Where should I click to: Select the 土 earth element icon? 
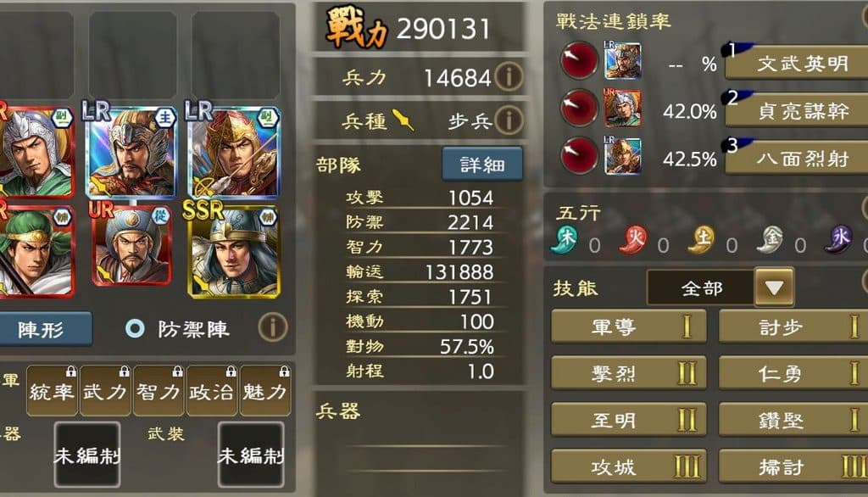[701, 239]
